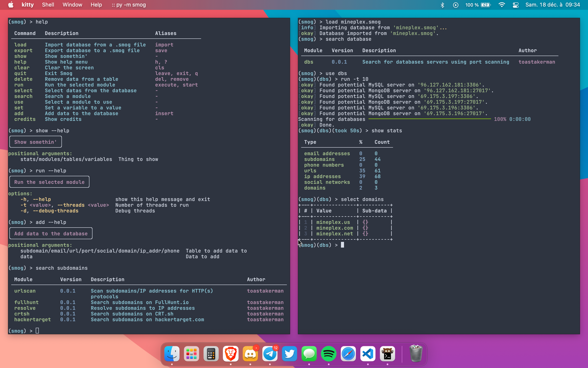Image resolution: width=588 pixels, height=368 pixels.
Task: Open Visual Studio Code in the dock
Action: tap(368, 354)
